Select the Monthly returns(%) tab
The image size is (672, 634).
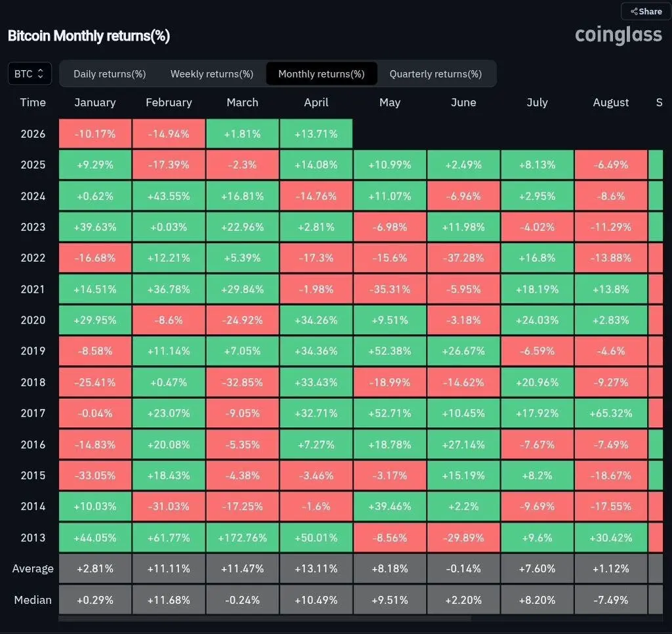322,74
